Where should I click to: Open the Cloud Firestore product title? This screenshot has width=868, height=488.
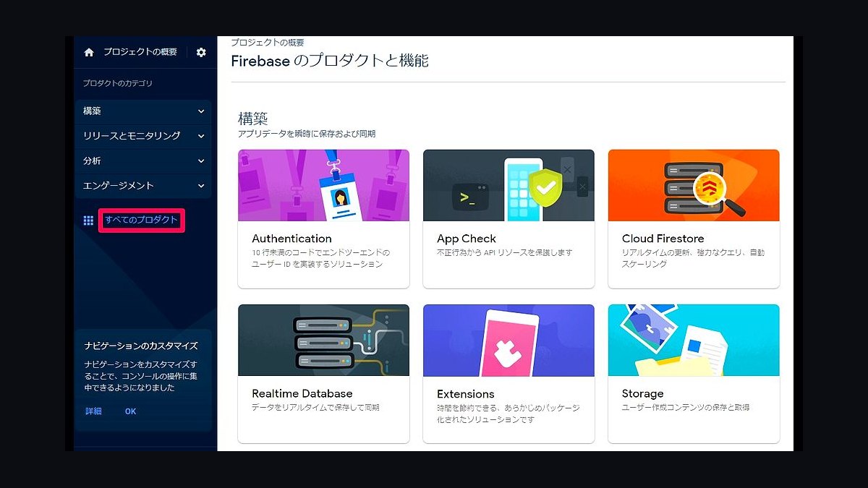[663, 239]
